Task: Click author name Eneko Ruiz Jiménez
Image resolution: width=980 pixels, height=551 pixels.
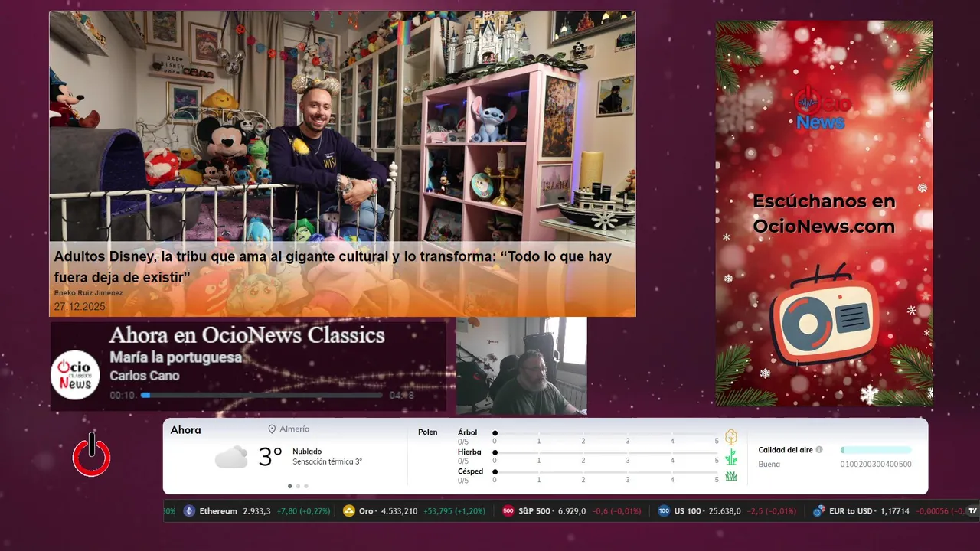Action: pos(88,293)
